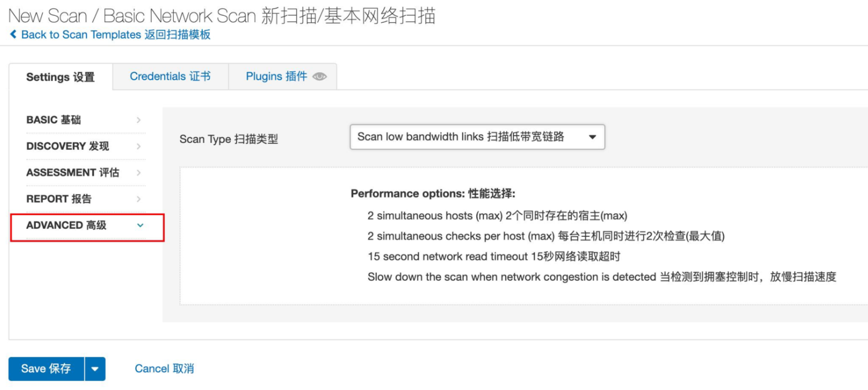Image resolution: width=868 pixels, height=390 pixels.
Task: Open the Scan Type dropdown
Action: click(x=476, y=137)
